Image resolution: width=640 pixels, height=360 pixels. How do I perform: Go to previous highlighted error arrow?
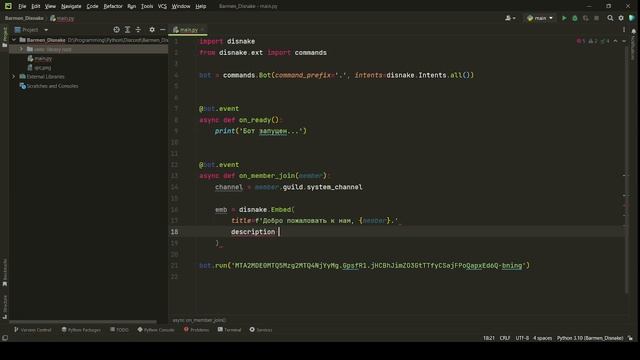[x=616, y=41]
